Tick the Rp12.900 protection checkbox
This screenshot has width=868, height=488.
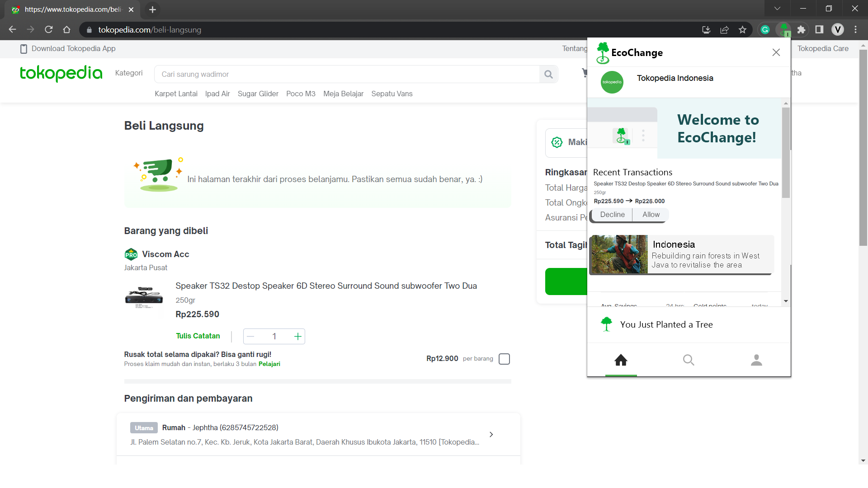coord(504,359)
